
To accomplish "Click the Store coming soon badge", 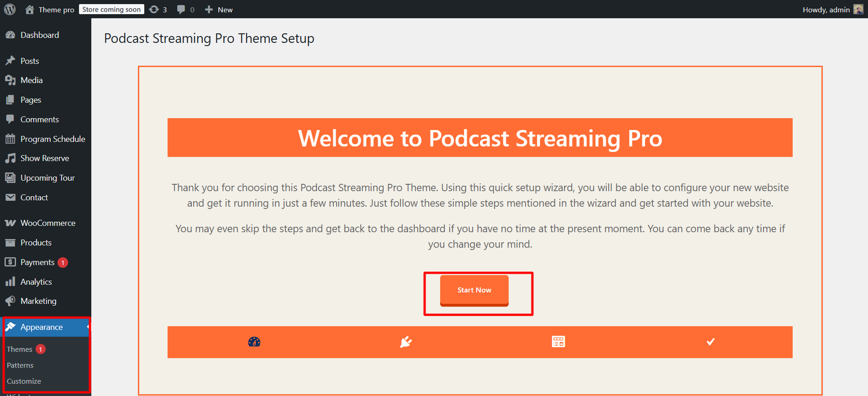I will pyautogui.click(x=111, y=10).
